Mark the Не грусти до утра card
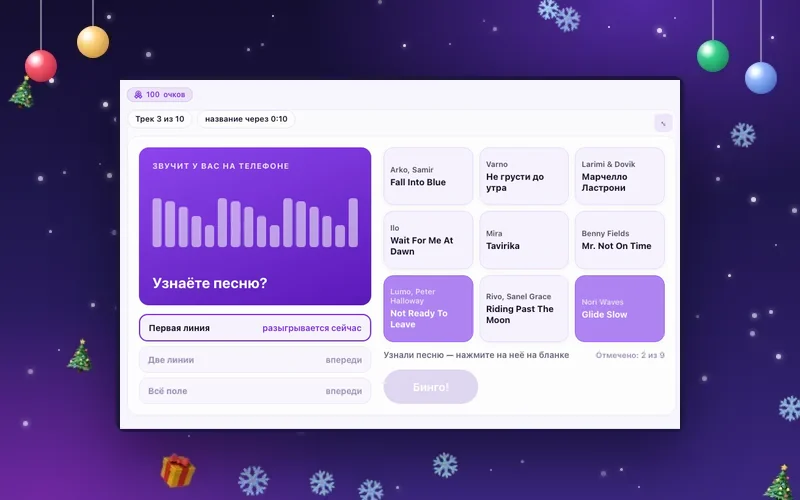 524,176
